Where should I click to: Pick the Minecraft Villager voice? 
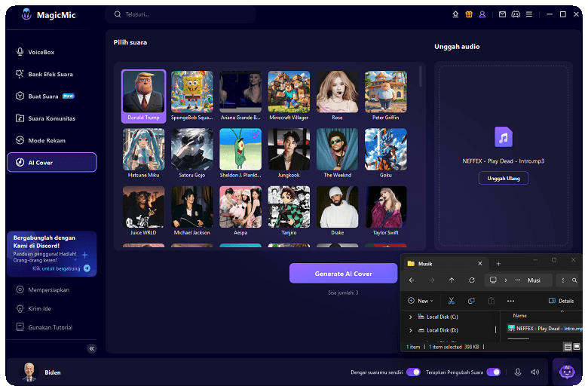click(x=289, y=96)
